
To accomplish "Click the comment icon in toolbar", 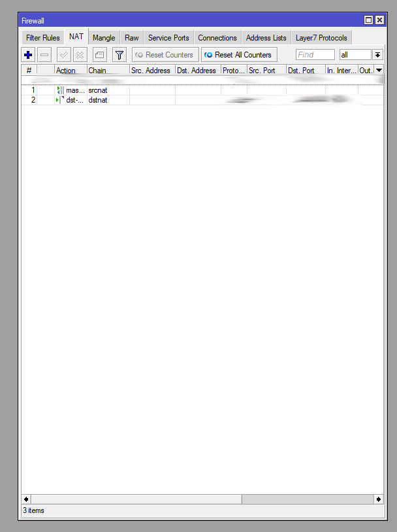I will pos(100,55).
